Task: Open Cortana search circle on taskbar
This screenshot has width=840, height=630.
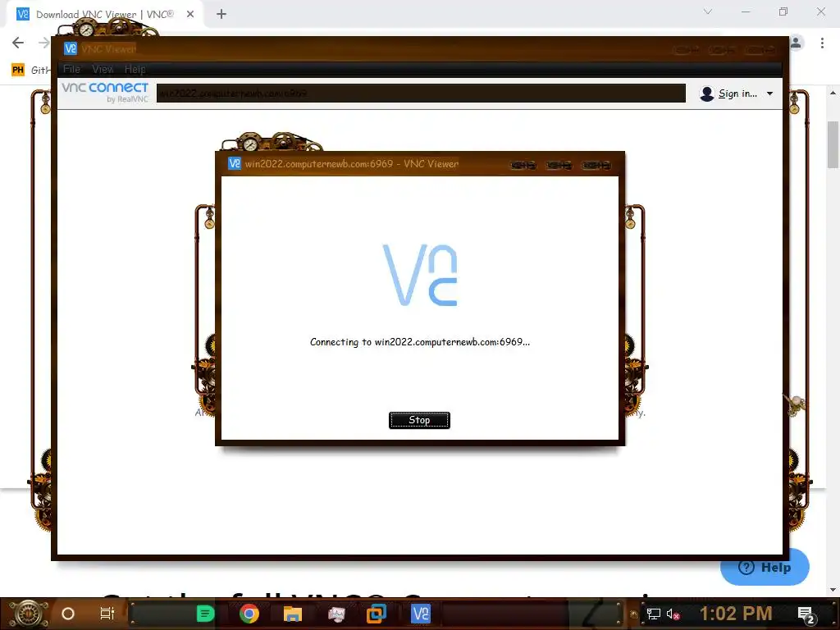Action: pos(68,614)
